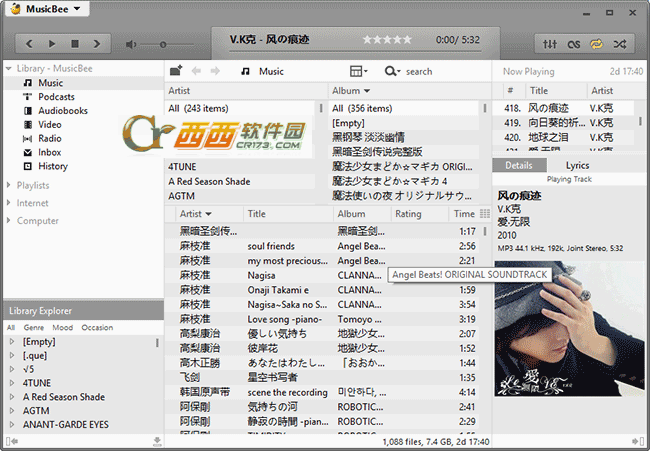Click the Rating column header
650x451 pixels.
[408, 214]
